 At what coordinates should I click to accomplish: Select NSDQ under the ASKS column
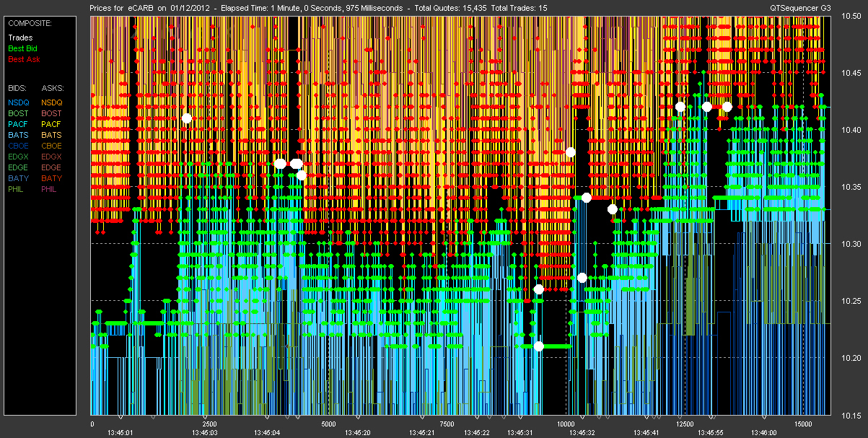tap(51, 102)
